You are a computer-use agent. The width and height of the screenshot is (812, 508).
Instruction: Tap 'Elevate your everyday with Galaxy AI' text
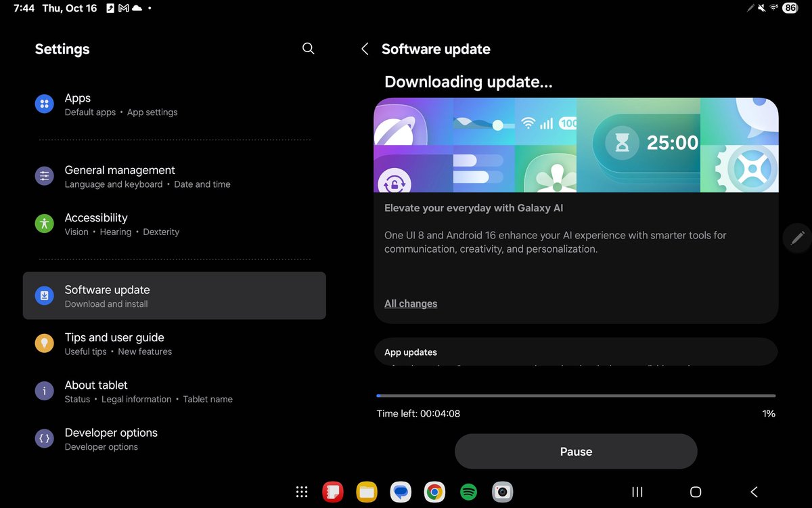point(474,208)
